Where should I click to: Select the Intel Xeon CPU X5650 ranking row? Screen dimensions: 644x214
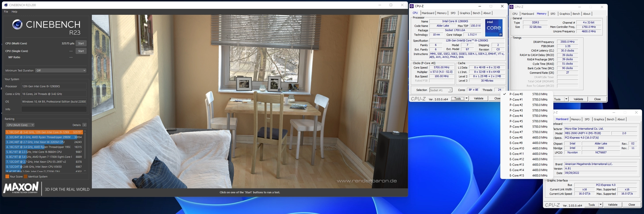(x=44, y=167)
